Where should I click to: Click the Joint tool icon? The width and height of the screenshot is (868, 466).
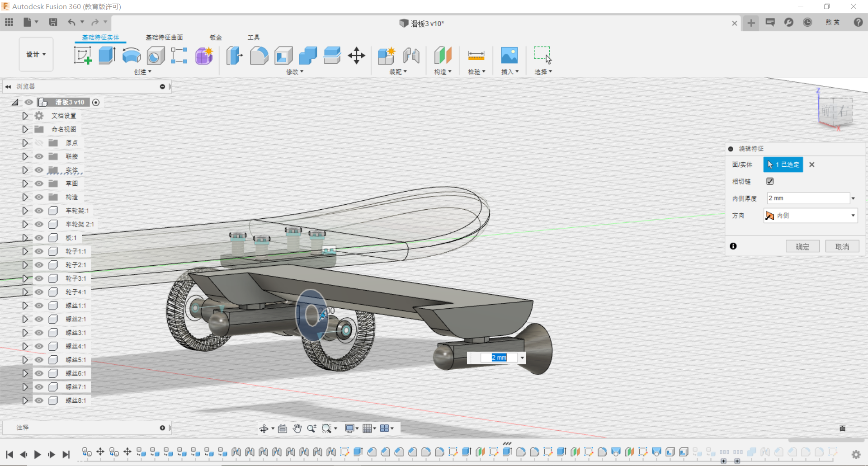pos(411,56)
